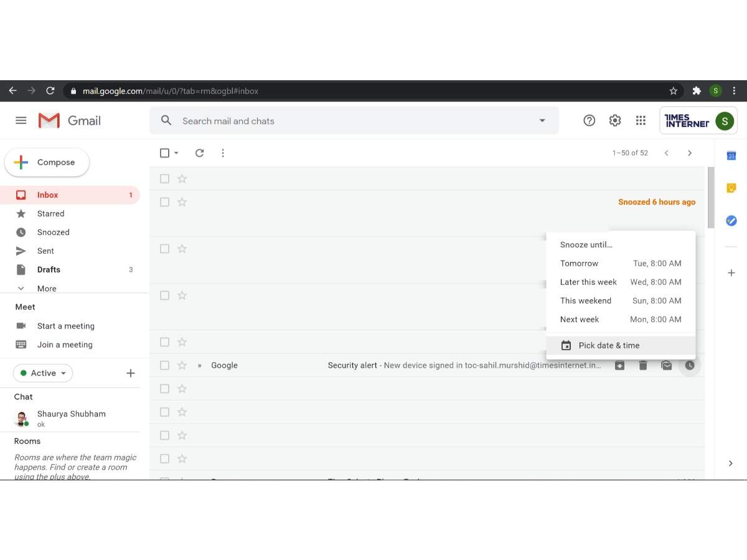The width and height of the screenshot is (747, 560).
Task: Click the Compose button
Action: (47, 162)
